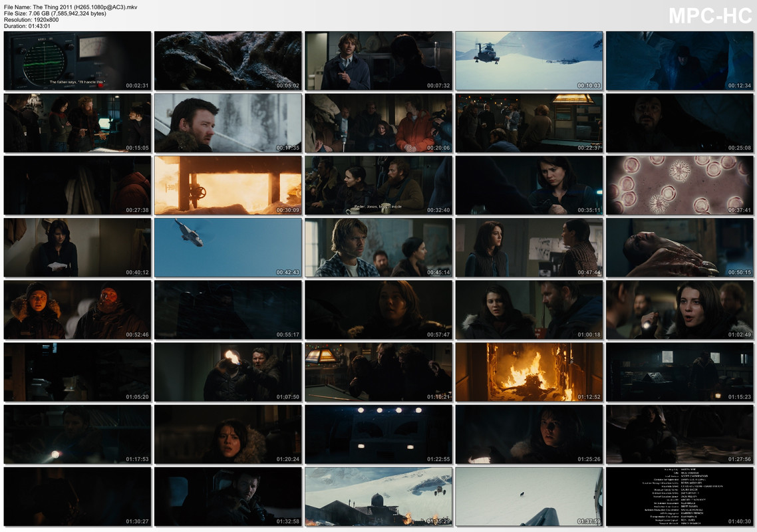The image size is (757, 532).
Task: Click the File Name line in header
Action: [x=71, y=7]
